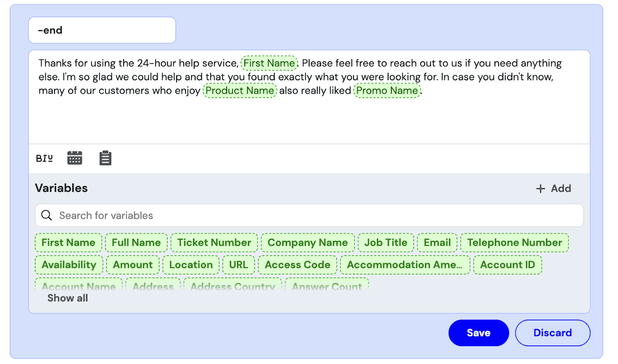Discard the current changes
618x364 pixels.
pyautogui.click(x=552, y=333)
